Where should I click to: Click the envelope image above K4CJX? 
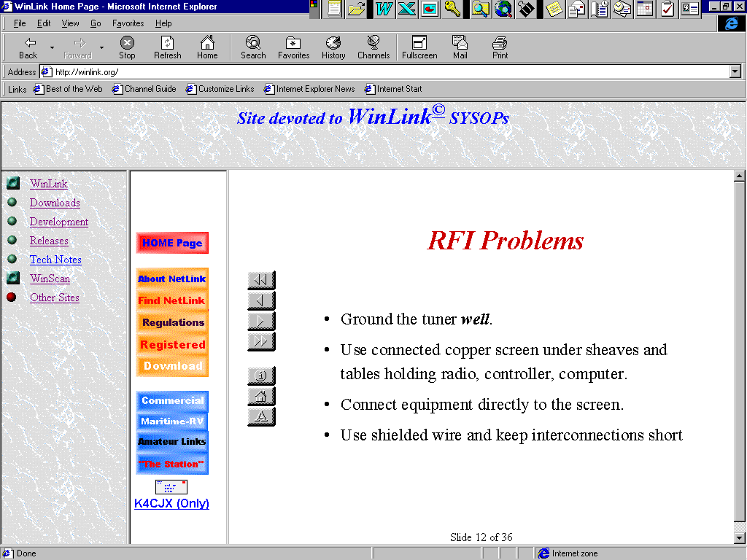[171, 487]
